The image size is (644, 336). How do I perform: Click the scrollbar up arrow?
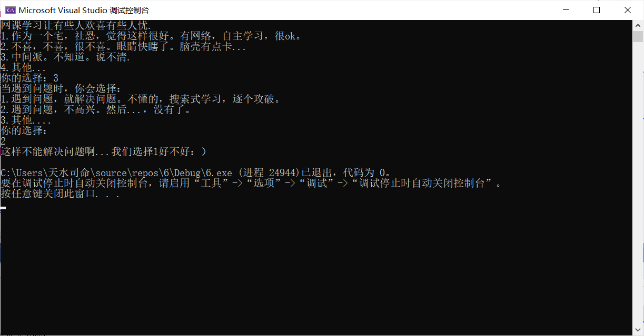(x=638, y=25)
